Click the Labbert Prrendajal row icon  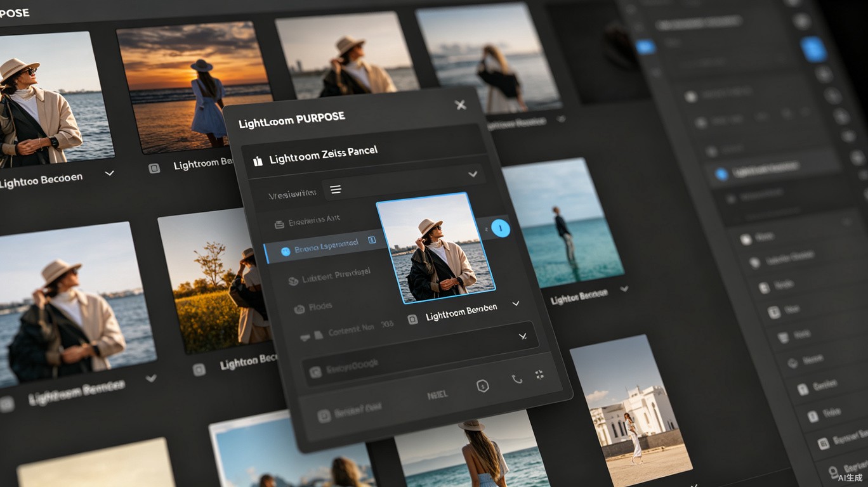293,280
